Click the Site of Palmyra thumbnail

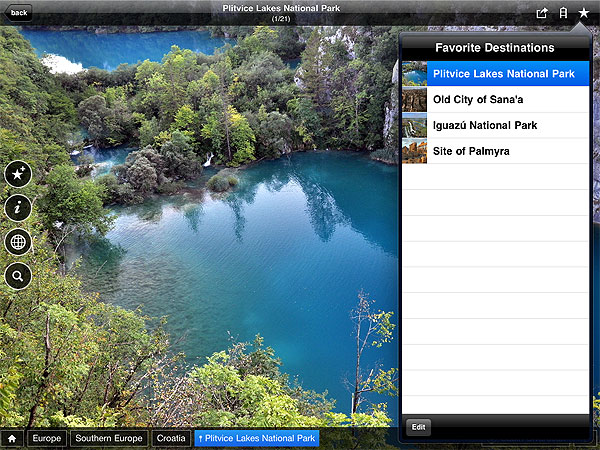(x=414, y=151)
